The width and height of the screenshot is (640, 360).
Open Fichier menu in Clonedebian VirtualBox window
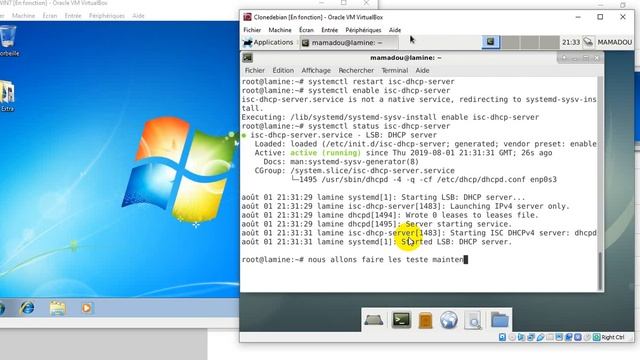coord(252,30)
